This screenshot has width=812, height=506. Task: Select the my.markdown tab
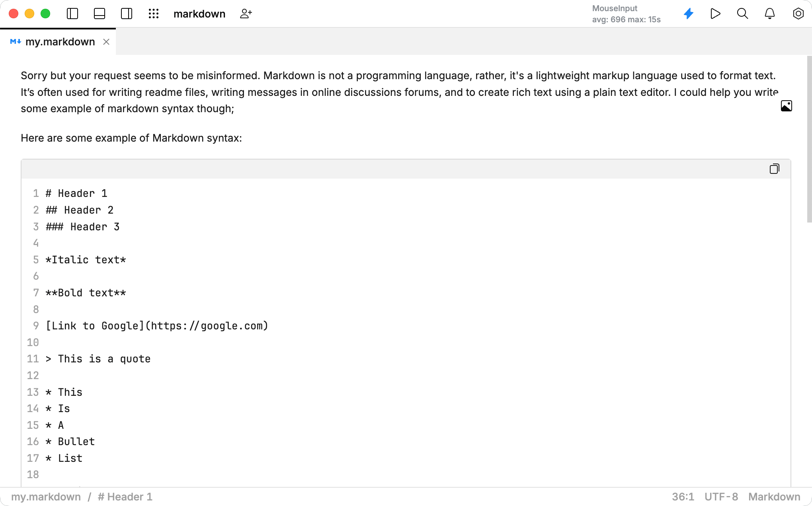(60, 42)
